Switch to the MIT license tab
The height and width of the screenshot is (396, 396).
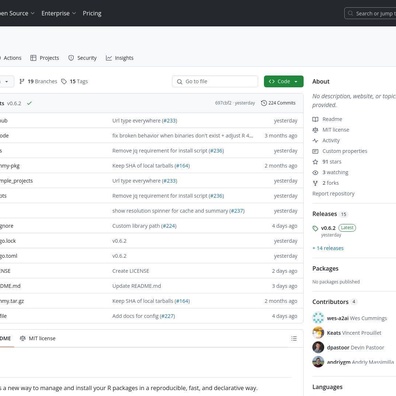click(38, 338)
